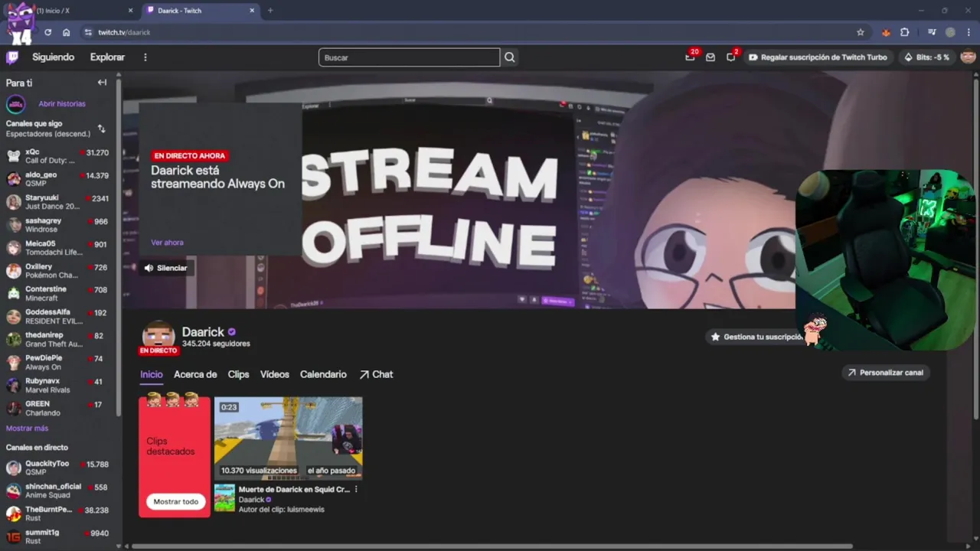Open the Explorar page

pos(107,57)
